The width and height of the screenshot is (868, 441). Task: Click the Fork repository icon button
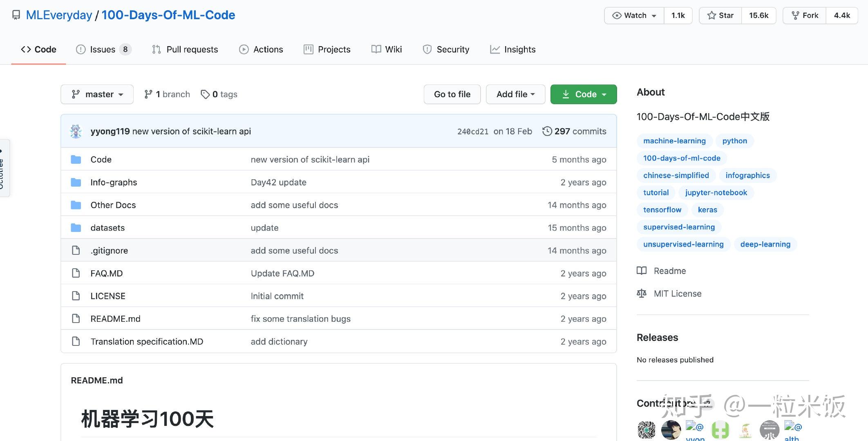click(795, 16)
